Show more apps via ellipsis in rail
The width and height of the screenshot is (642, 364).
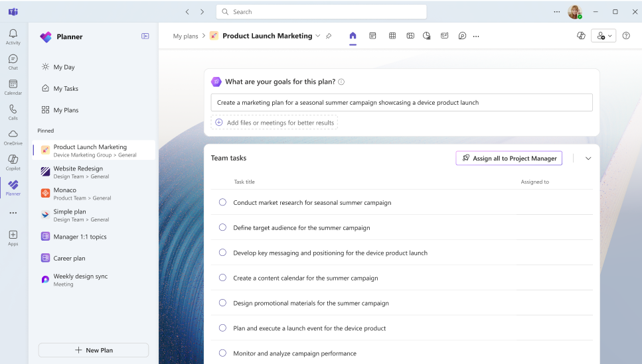pyautogui.click(x=13, y=213)
